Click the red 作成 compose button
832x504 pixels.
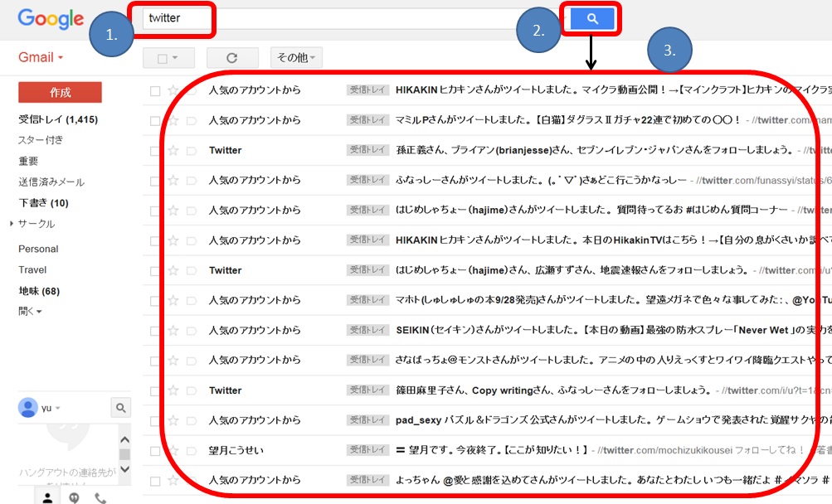57,94
